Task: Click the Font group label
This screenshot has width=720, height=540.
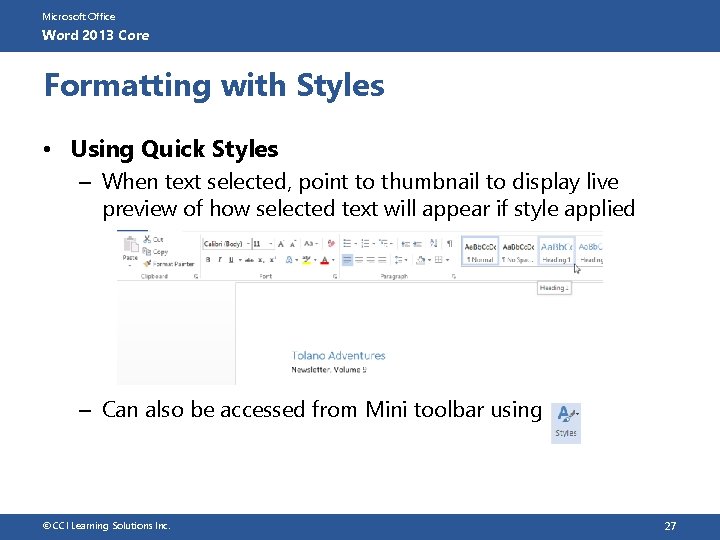Action: [x=265, y=276]
